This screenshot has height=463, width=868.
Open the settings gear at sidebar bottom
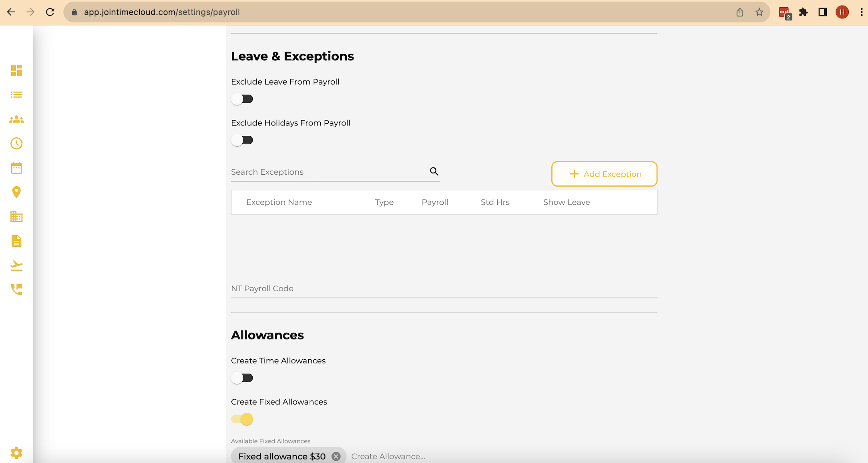pos(16,453)
